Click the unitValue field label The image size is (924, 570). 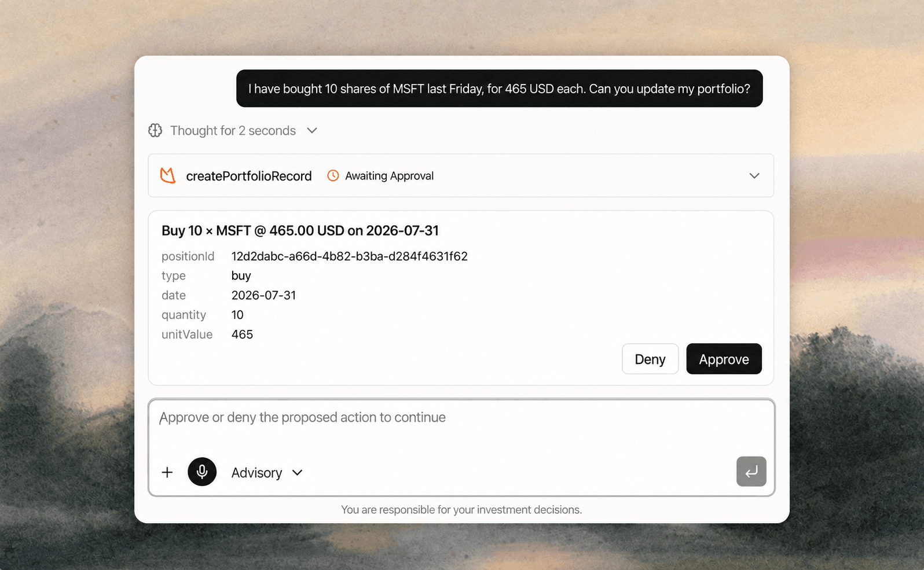(187, 334)
